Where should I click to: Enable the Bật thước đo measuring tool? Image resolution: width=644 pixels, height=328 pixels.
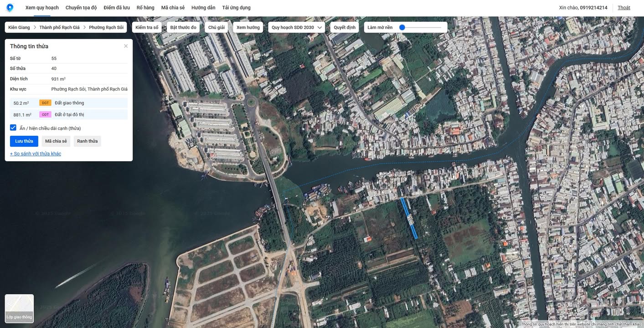point(183,27)
